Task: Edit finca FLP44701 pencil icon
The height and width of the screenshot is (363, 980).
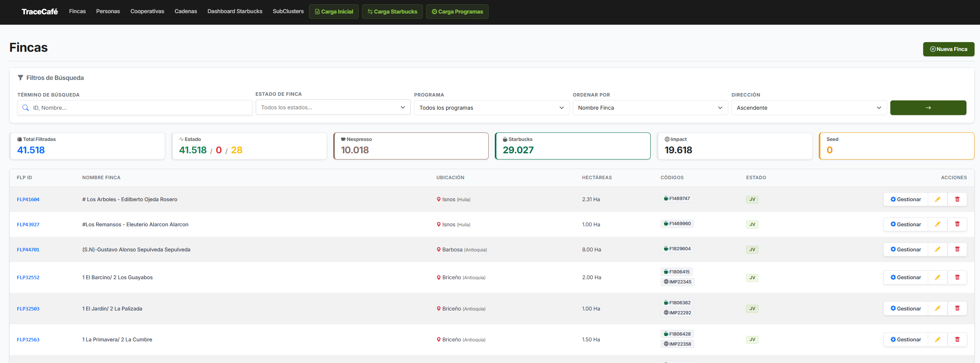Action: point(937,249)
